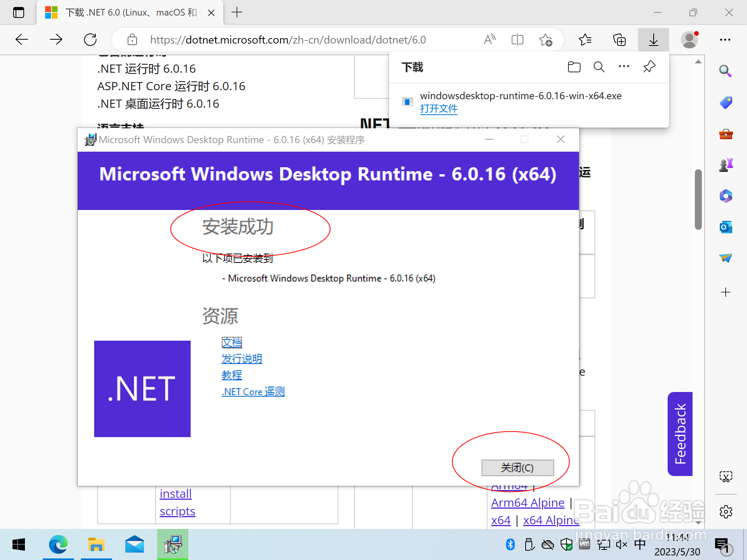Open the .NET Core 遥测 link
Image resolution: width=747 pixels, height=560 pixels.
(x=253, y=392)
